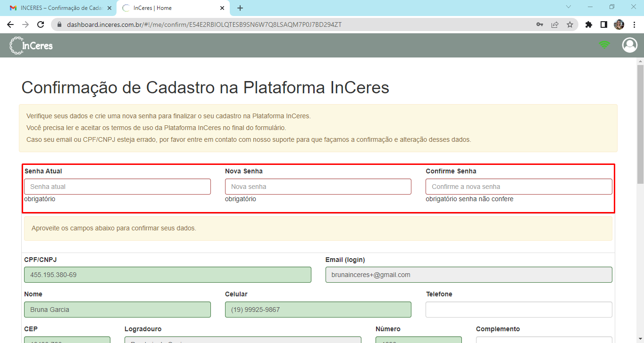Click the green wifi connection status icon
The height and width of the screenshot is (343, 644).
(x=604, y=45)
